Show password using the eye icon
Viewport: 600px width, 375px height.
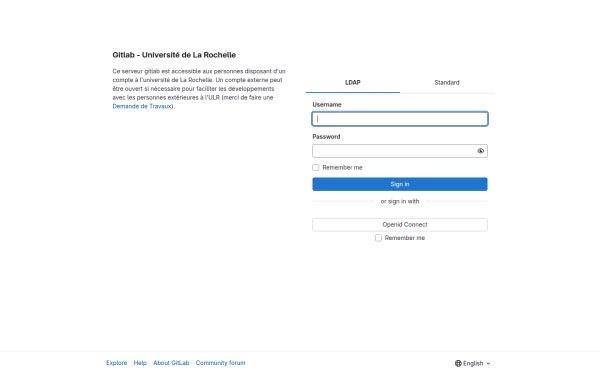click(x=481, y=151)
